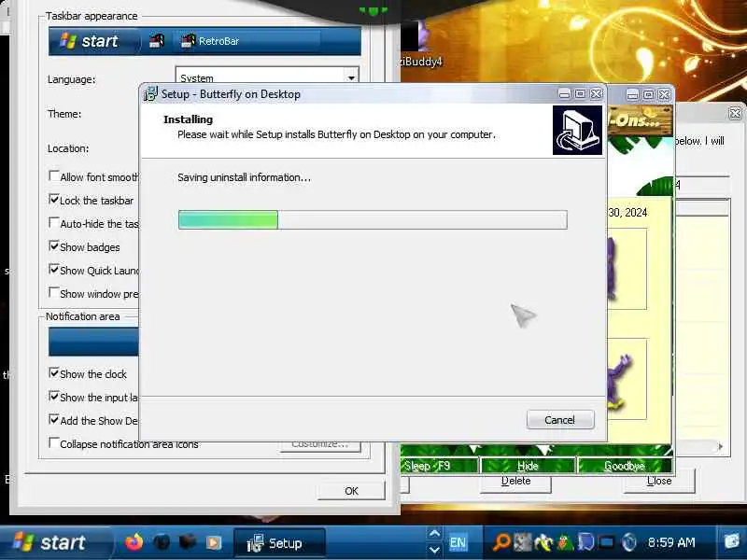Click Hide in BonziBuddy panel
The height and width of the screenshot is (560, 747).
click(x=528, y=466)
